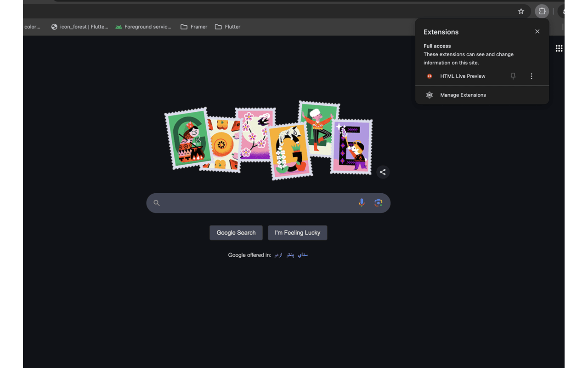This screenshot has width=588, height=368.
Task: Open the Framer bookmarks folder
Action: 194,27
